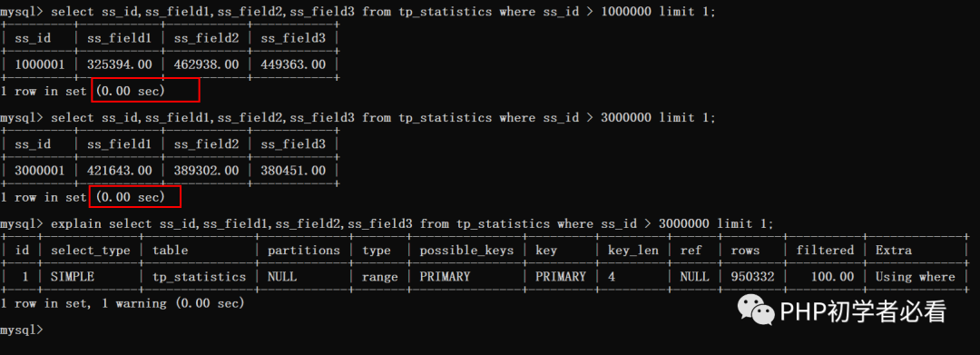Image resolution: width=980 pixels, height=355 pixels.
Task: Click the WeChat logo icon in watermark
Action: click(x=756, y=311)
